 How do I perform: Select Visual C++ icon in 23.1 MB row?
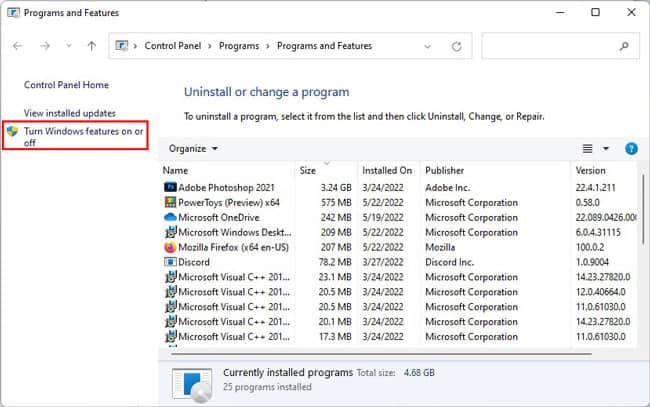coord(170,277)
